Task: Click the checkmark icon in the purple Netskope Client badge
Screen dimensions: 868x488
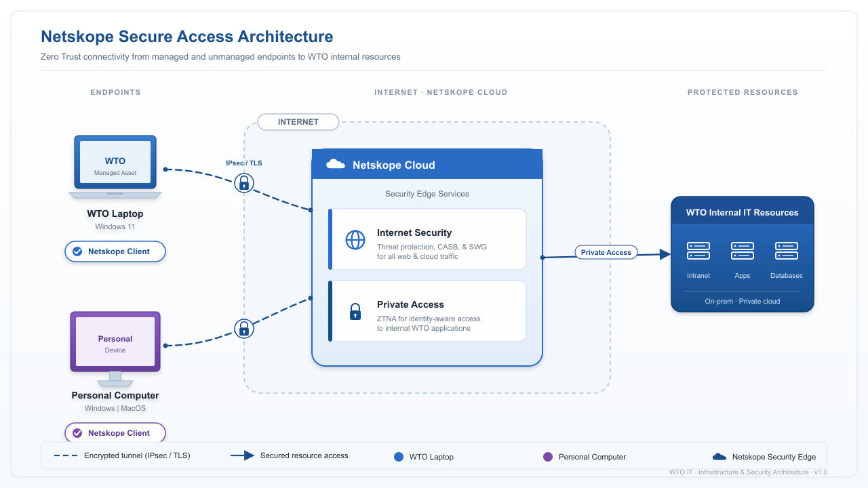Action: tap(77, 433)
